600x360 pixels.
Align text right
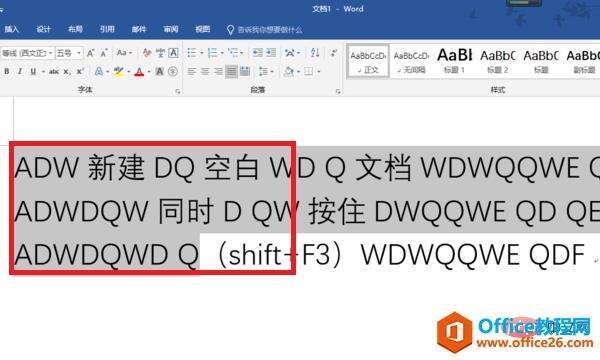pyautogui.click(x=218, y=72)
